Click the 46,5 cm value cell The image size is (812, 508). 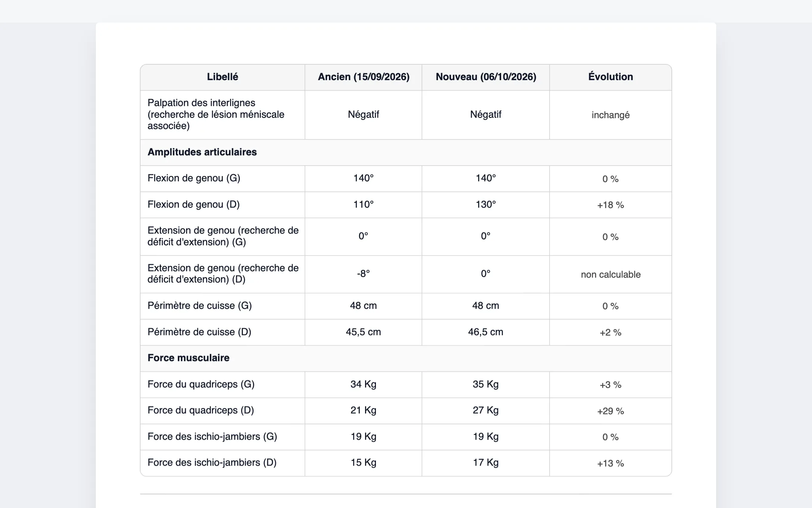click(486, 332)
